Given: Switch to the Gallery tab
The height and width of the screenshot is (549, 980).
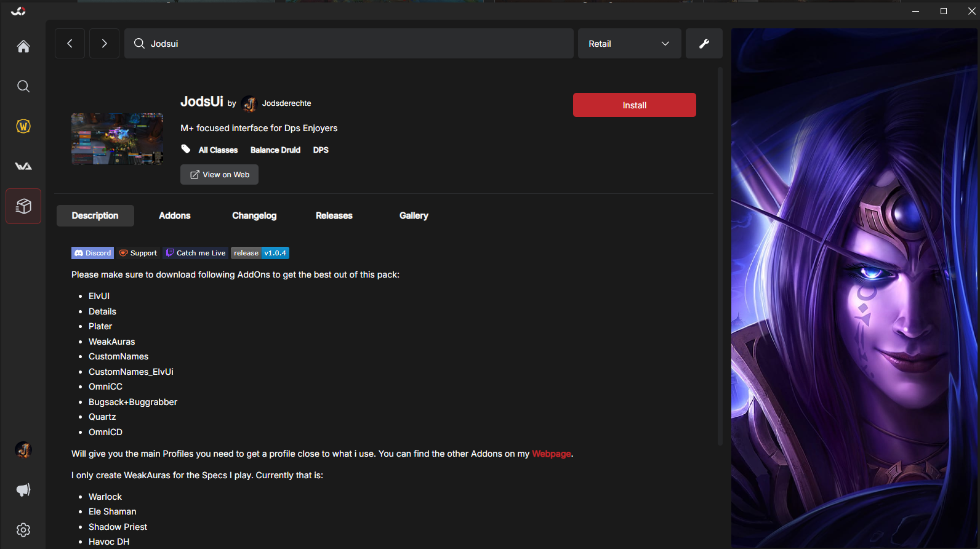Looking at the screenshot, I should tap(414, 215).
